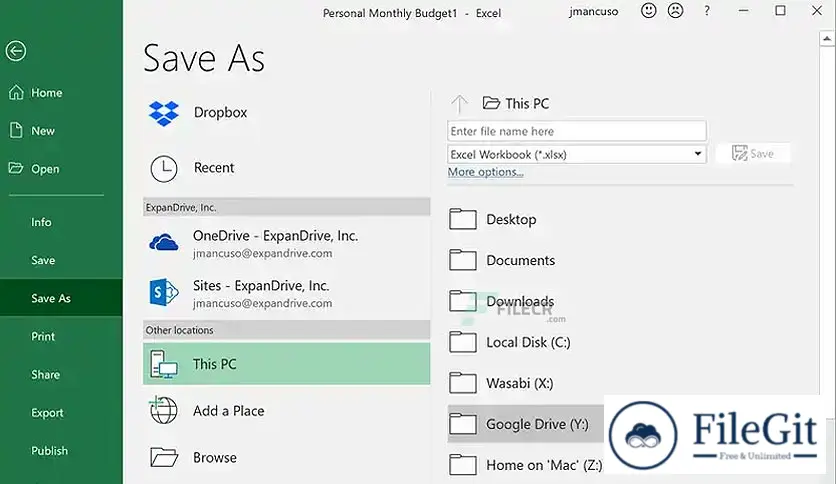Click the Desktop folder icon
Viewport: 836px width, 484px height.
click(463, 219)
